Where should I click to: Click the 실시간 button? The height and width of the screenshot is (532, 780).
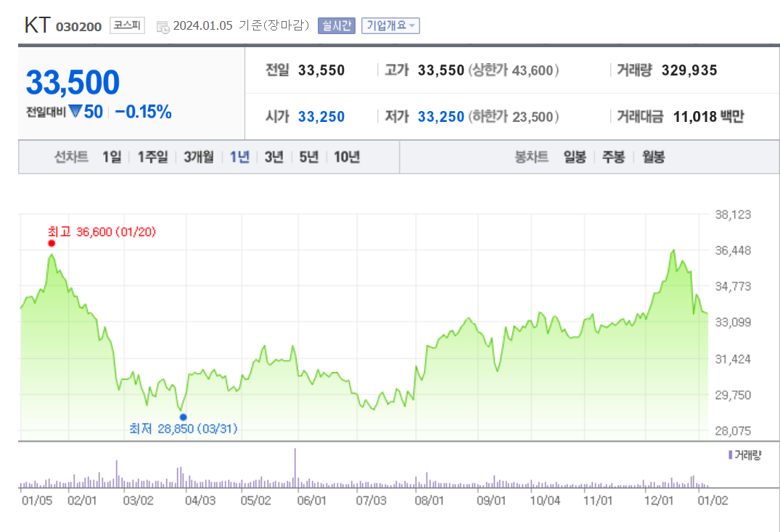[x=336, y=25]
